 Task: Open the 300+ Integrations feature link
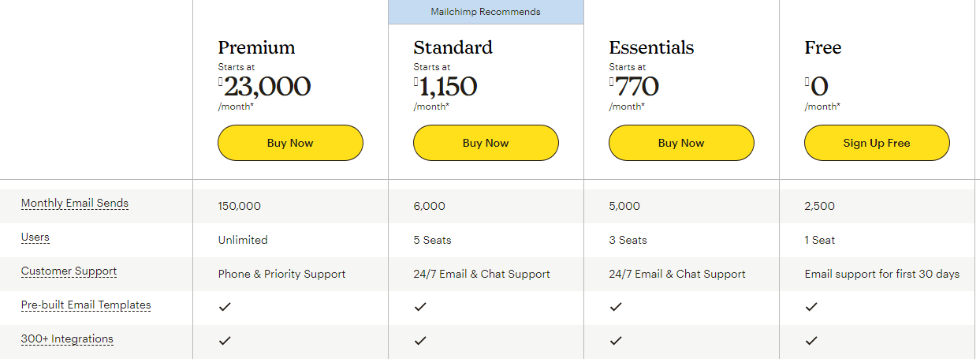[x=67, y=339]
